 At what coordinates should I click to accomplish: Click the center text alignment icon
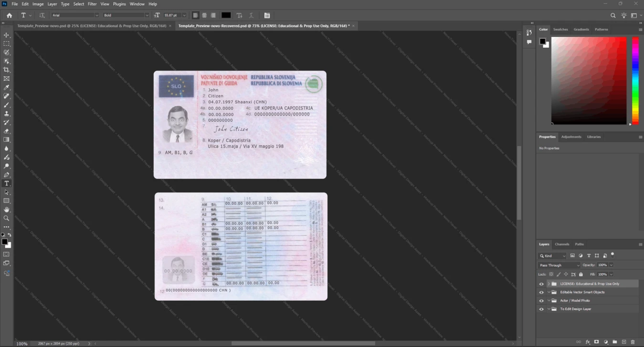pos(204,15)
